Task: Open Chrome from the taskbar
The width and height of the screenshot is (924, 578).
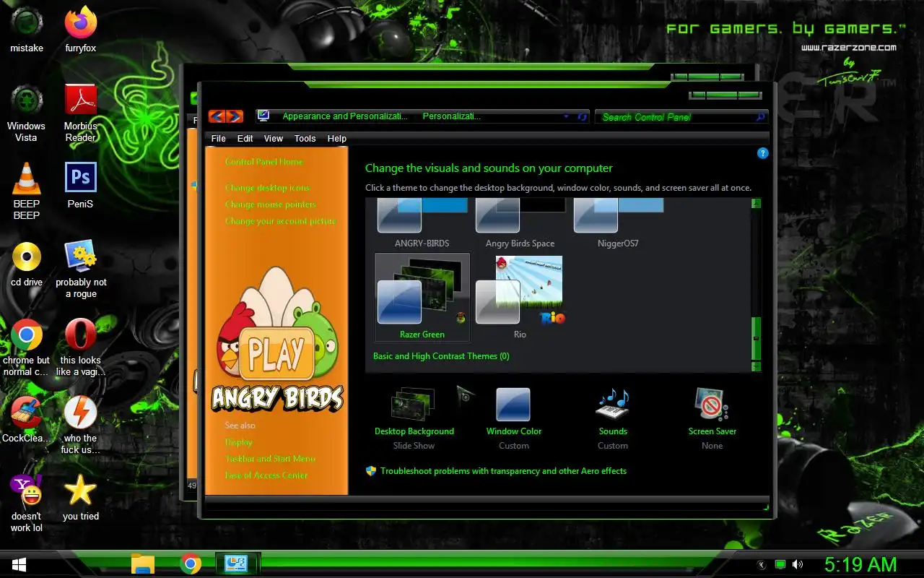Action: pyautogui.click(x=191, y=564)
